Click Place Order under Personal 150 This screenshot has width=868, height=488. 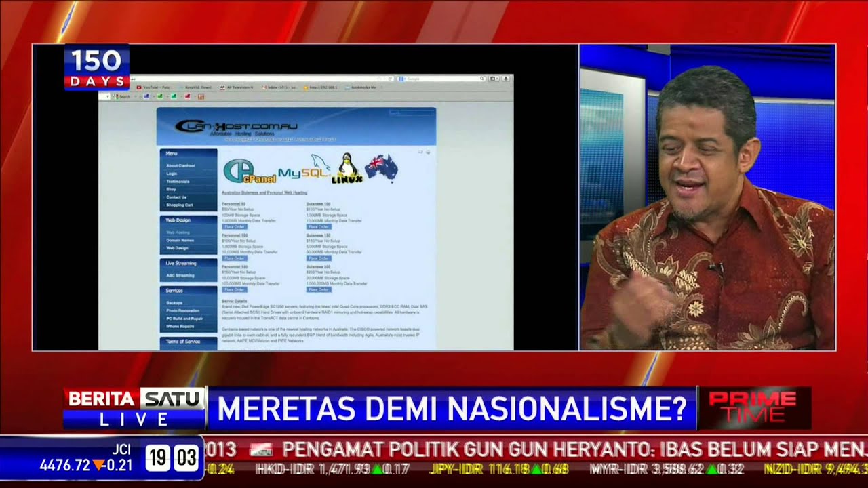pos(235,289)
